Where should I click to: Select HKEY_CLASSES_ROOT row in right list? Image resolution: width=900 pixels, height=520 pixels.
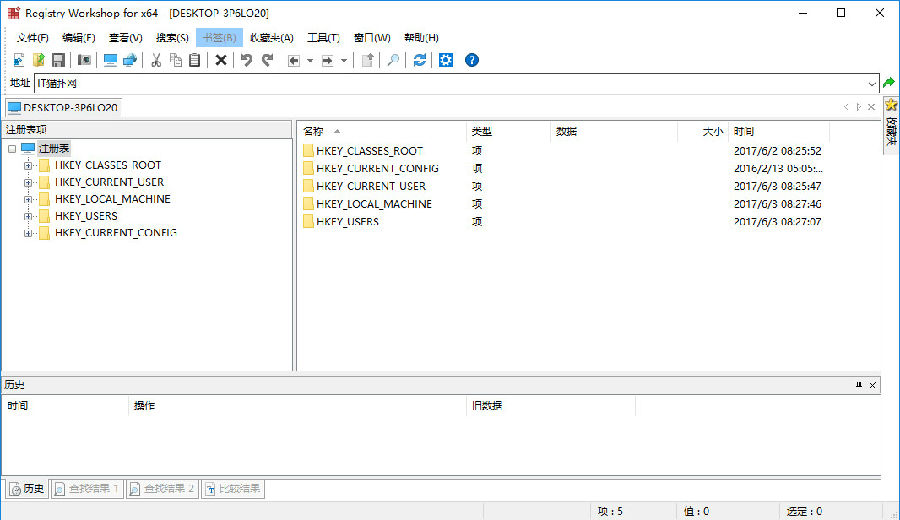562,151
